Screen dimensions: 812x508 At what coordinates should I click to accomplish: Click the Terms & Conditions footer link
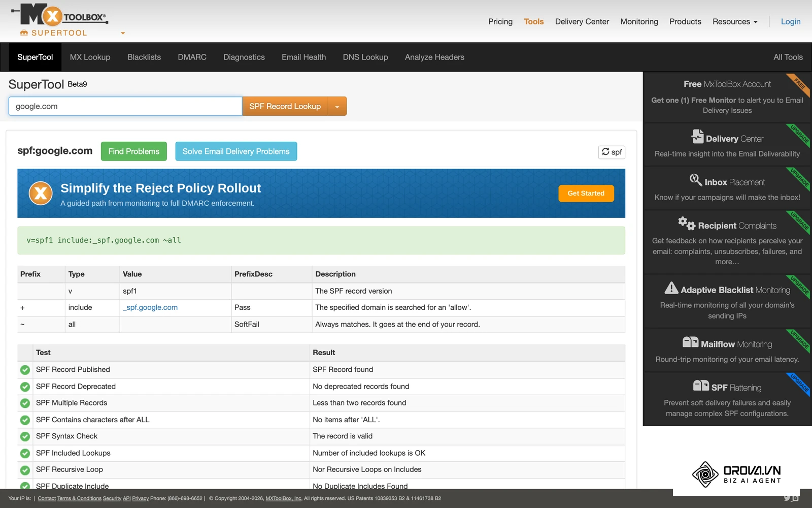[79, 498]
